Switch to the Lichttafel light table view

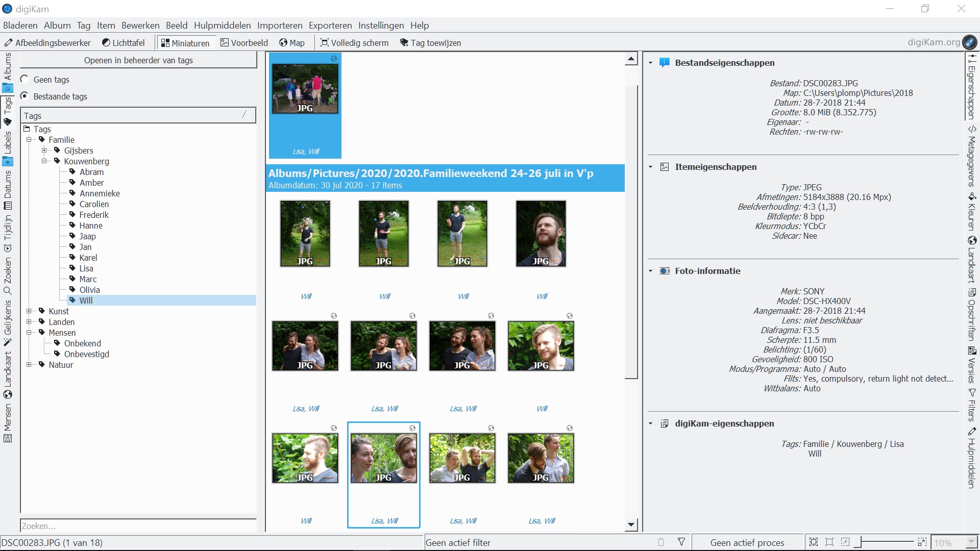point(123,43)
